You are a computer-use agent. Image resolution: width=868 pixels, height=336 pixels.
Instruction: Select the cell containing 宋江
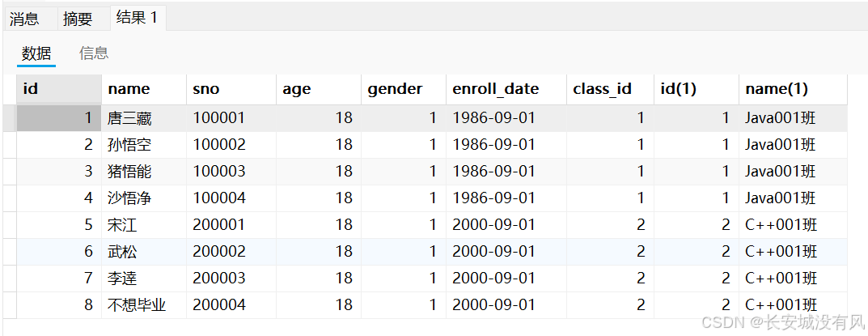pos(122,225)
